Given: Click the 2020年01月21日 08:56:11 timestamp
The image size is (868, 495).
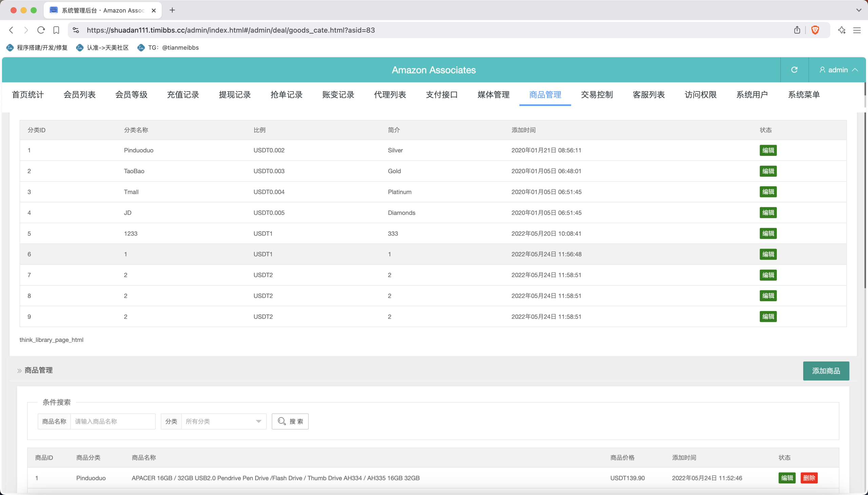Looking at the screenshot, I should coord(546,150).
